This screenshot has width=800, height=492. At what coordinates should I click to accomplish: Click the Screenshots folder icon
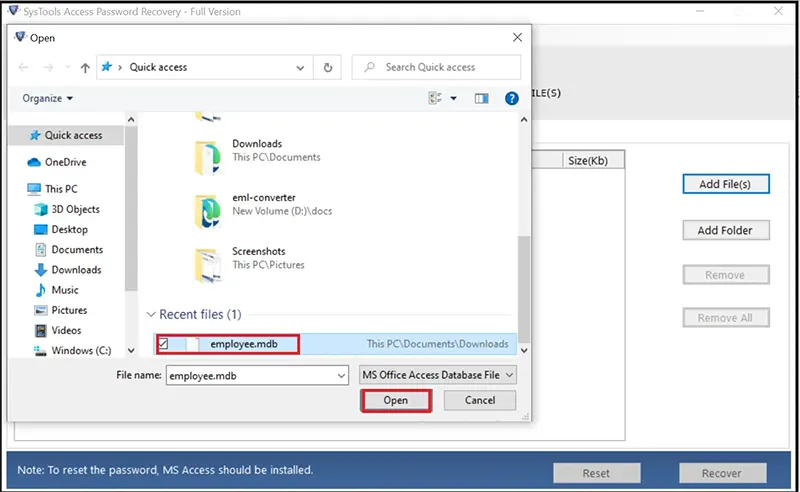208,265
